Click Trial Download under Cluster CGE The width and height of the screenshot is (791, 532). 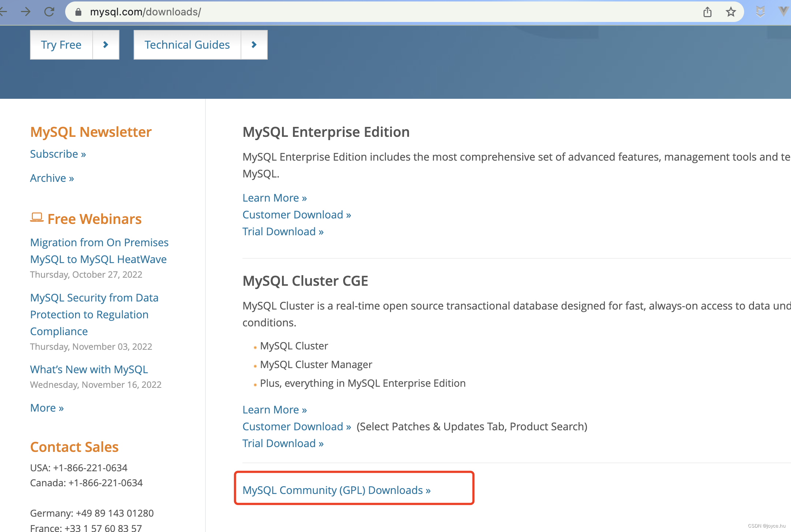coord(283,443)
